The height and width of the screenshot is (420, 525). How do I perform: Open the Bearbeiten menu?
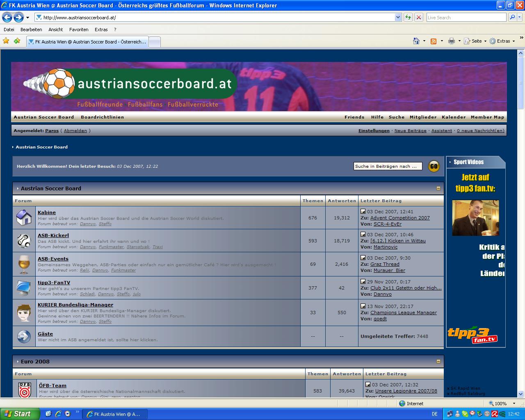coord(31,30)
